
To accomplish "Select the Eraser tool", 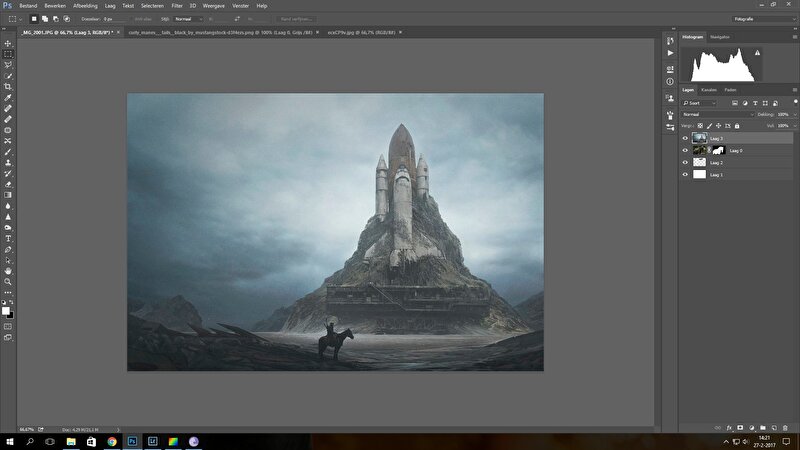I will 8,184.
